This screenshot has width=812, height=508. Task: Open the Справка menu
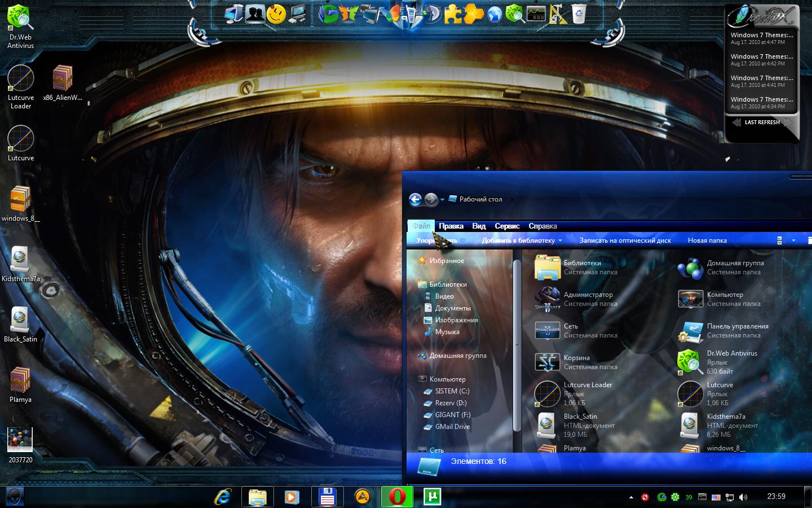(x=542, y=226)
